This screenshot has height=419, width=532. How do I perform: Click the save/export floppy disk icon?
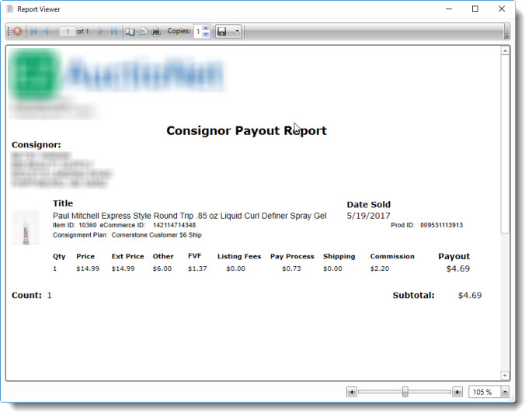[222, 32]
